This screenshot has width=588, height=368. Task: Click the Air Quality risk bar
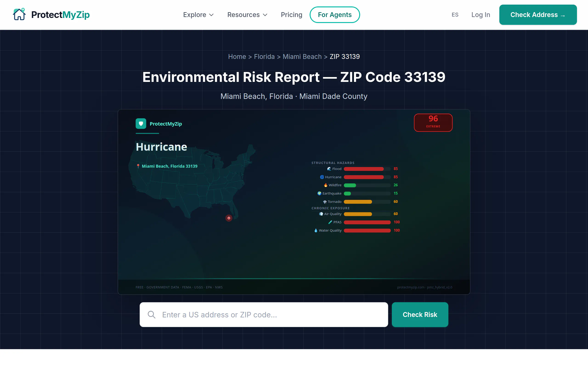[x=367, y=214]
